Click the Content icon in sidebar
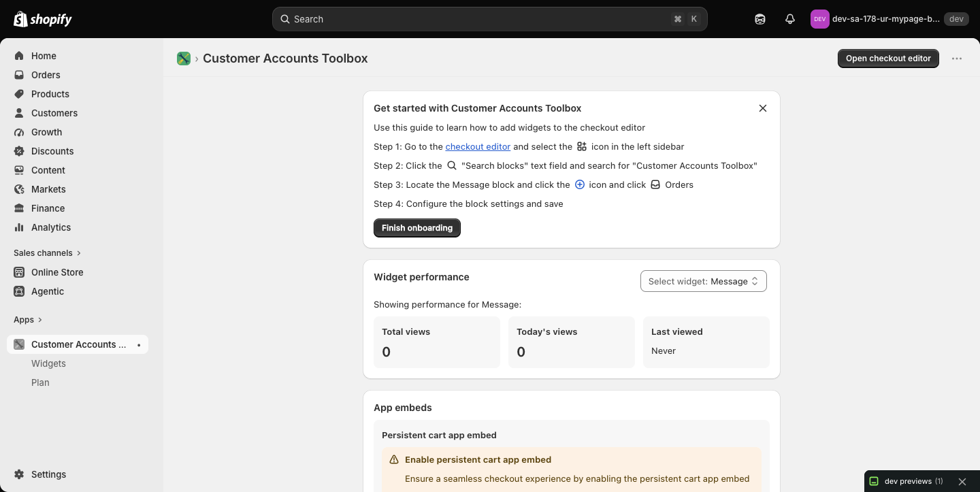The height and width of the screenshot is (492, 980). click(x=19, y=170)
